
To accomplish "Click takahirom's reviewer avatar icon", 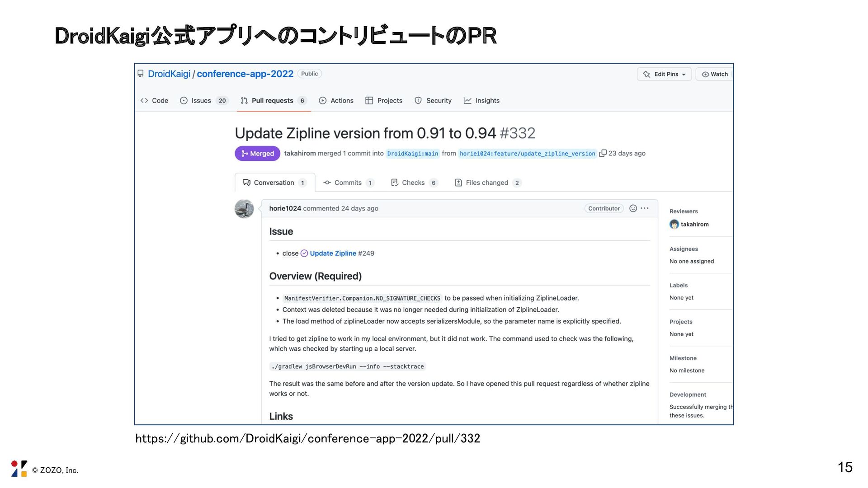I will click(674, 224).
